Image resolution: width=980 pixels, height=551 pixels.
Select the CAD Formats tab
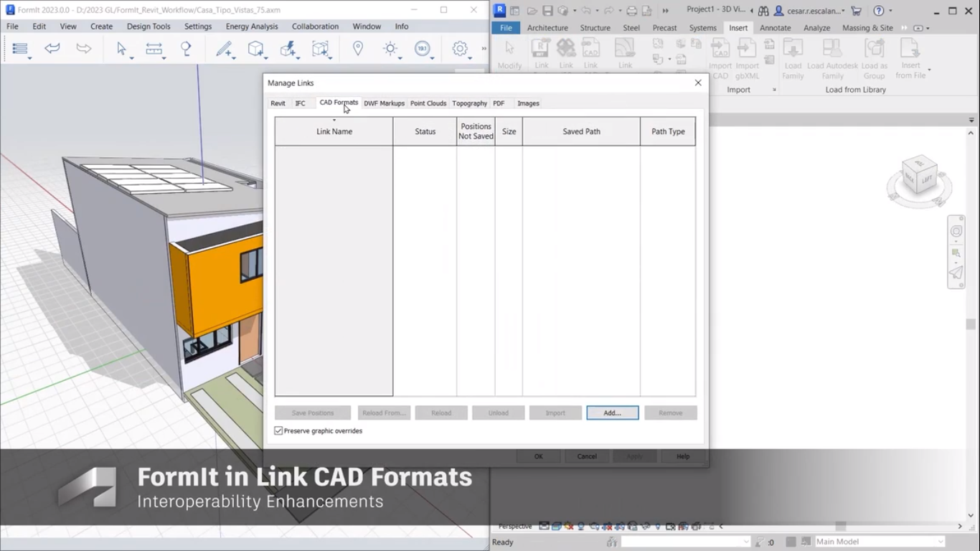tap(339, 103)
